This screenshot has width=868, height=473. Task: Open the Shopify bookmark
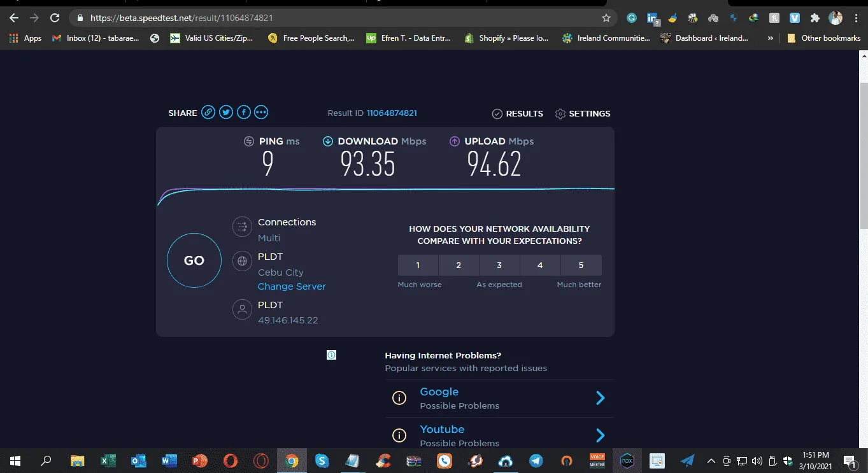click(506, 38)
